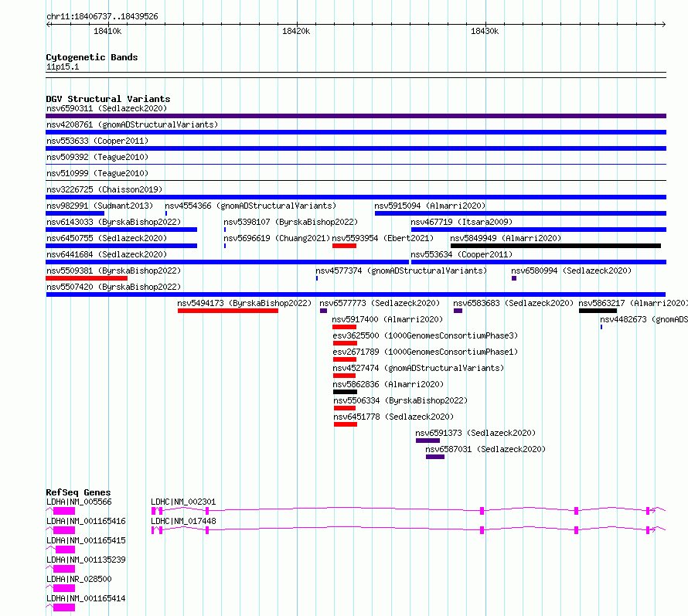This screenshot has height=616, width=688.
Task: Select the LDHA|NM_001135239 gene glyph
Action: point(60,569)
